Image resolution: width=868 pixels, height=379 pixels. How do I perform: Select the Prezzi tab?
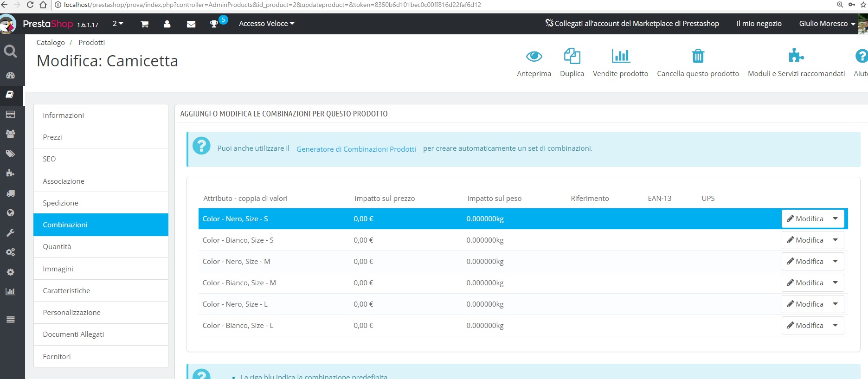point(101,137)
